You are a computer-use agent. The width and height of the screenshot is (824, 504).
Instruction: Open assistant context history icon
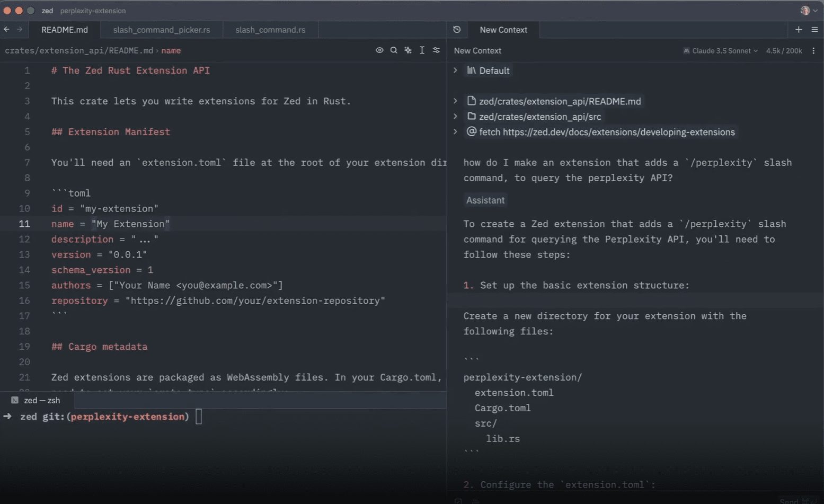click(x=457, y=30)
